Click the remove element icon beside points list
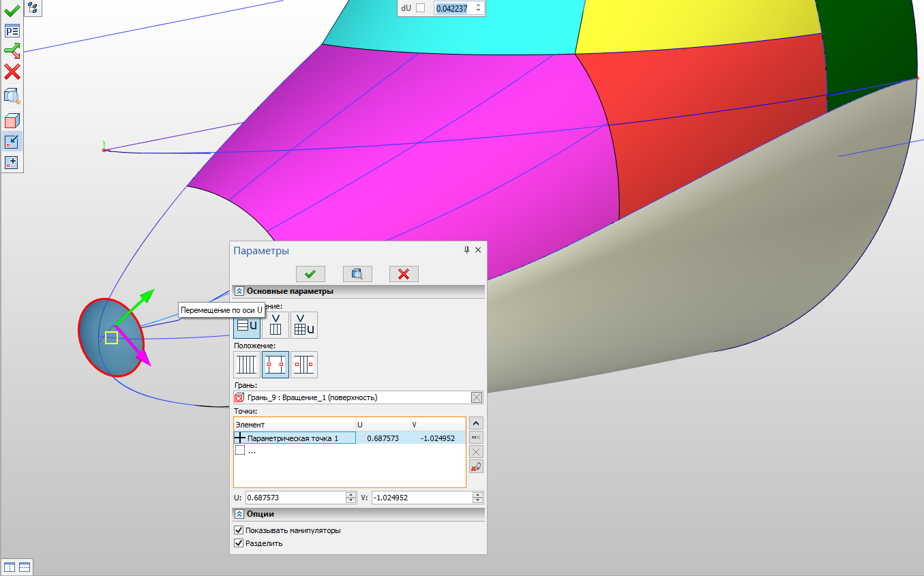The width and height of the screenshot is (924, 576). coord(477,438)
